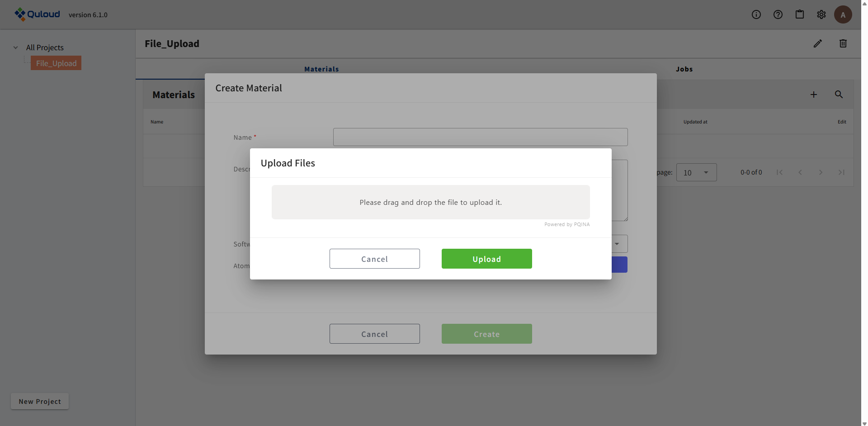Click the user avatar 'A' icon
Image resolution: width=868 pixels, height=426 pixels.
click(843, 14)
